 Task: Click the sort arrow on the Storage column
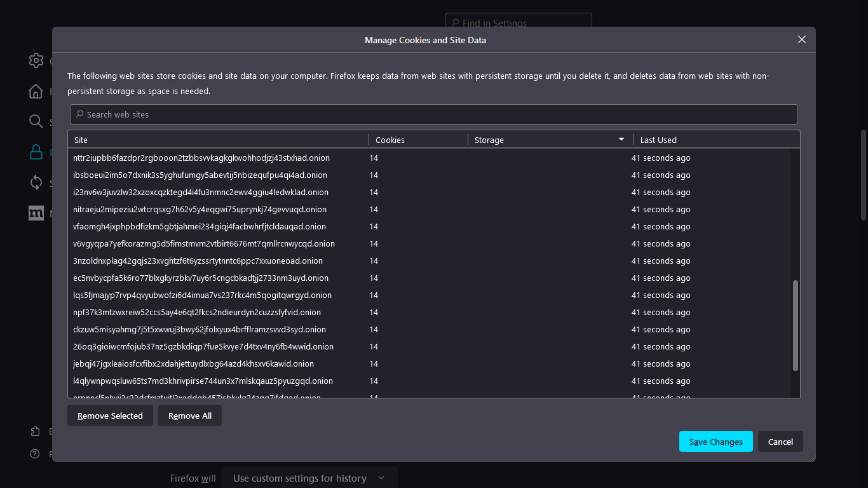point(621,139)
